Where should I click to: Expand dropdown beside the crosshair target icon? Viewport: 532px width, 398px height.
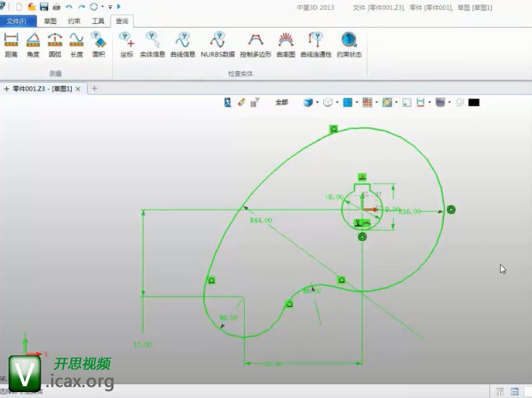[102, 7]
